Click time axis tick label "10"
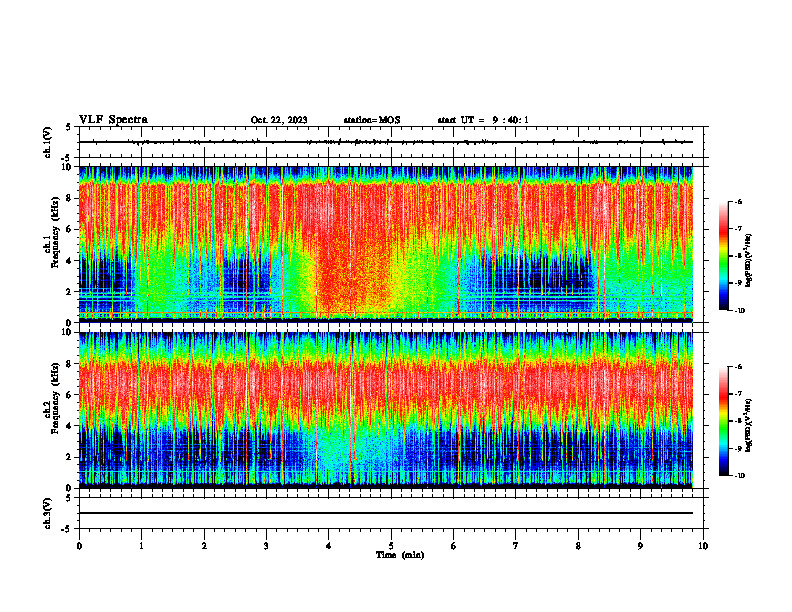The width and height of the screenshot is (792, 612). (703, 546)
